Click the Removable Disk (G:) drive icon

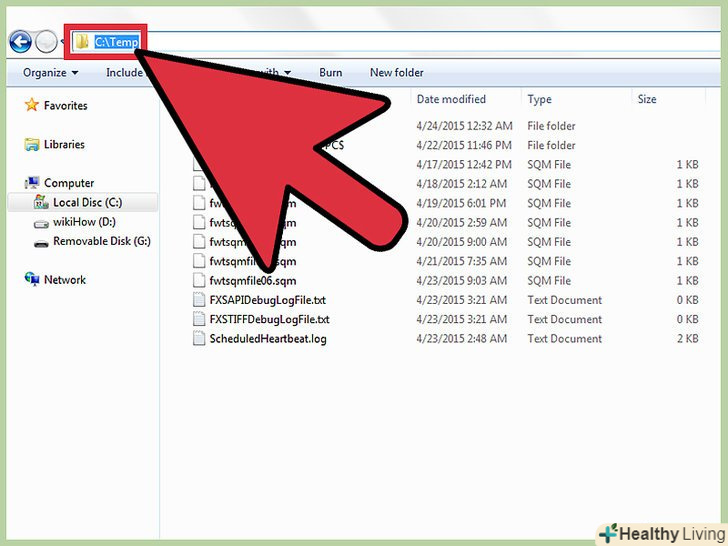click(x=41, y=243)
